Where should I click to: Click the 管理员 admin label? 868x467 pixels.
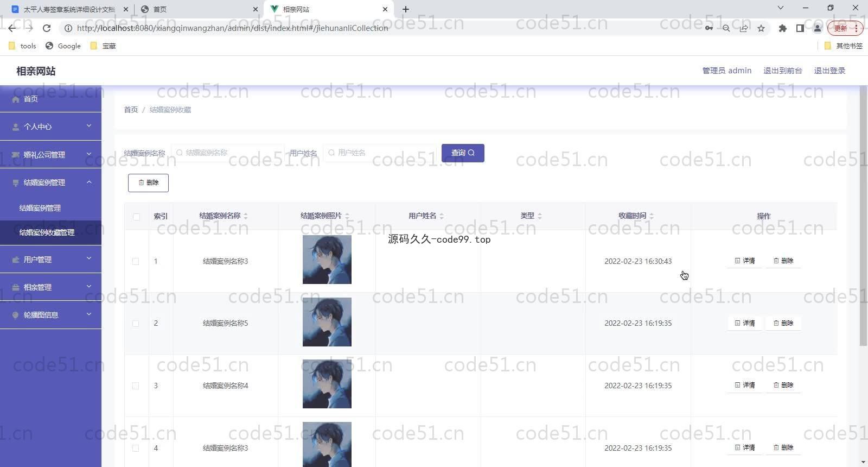pyautogui.click(x=727, y=71)
